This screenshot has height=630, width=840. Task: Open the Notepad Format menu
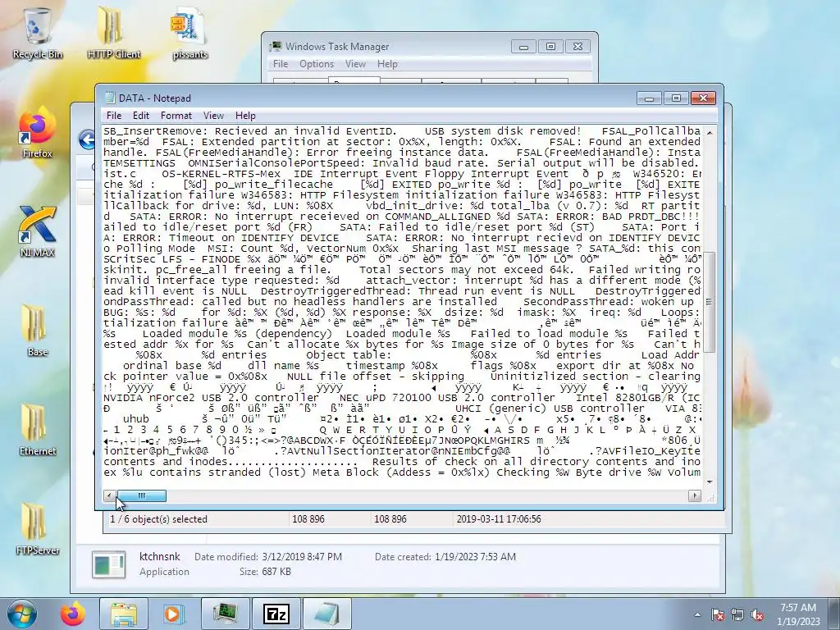pyautogui.click(x=176, y=115)
